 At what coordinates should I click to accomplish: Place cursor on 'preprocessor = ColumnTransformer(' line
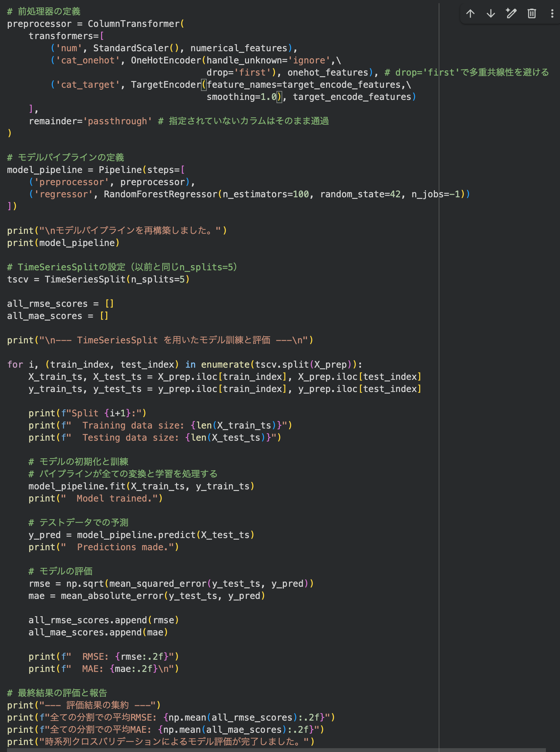click(x=96, y=24)
